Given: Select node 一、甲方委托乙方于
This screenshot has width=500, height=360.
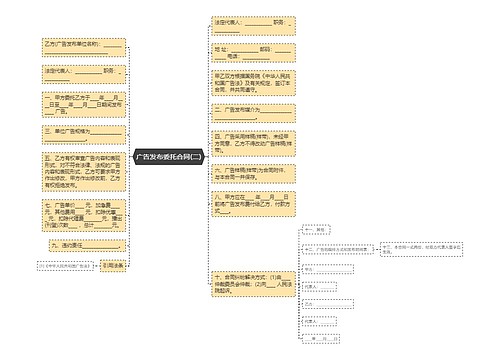Looking at the screenshot, I should [x=84, y=105].
